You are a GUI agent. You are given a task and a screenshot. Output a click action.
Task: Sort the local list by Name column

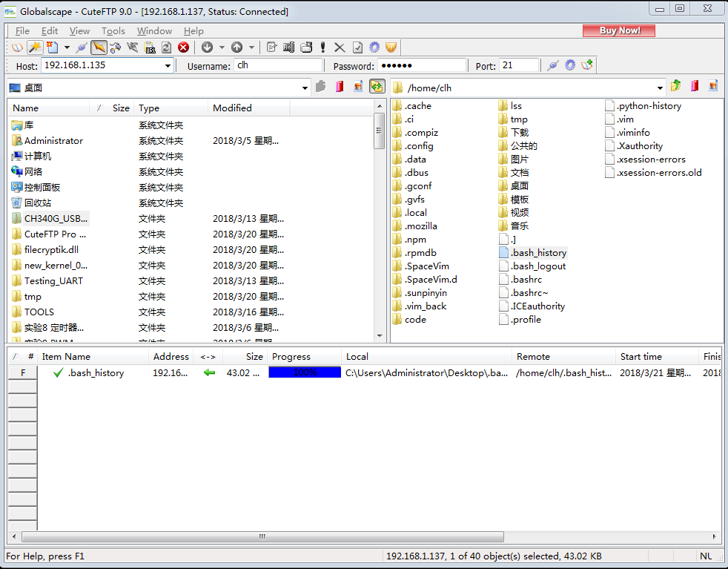click(x=49, y=108)
